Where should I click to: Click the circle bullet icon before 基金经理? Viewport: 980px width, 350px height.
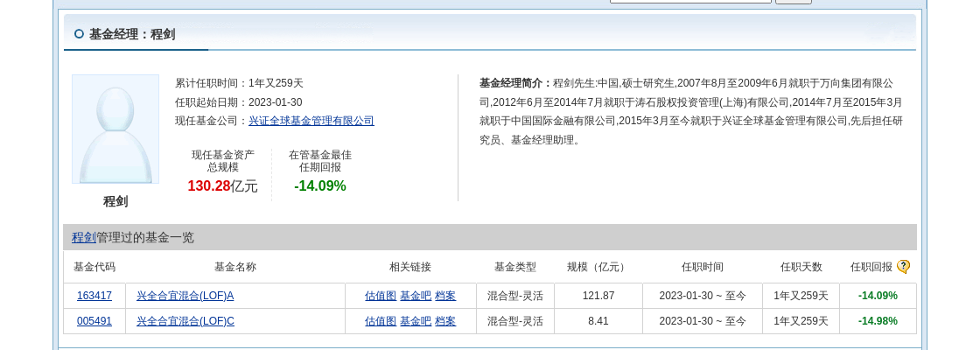pos(79,34)
